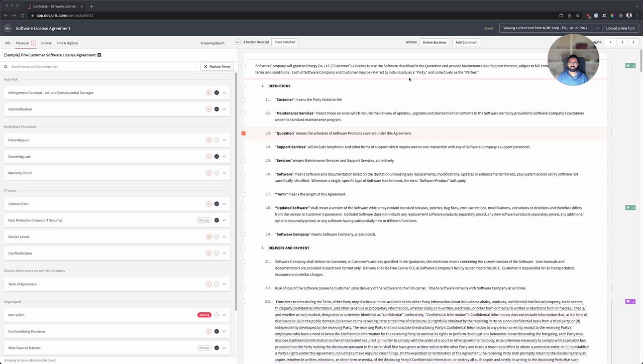Toggle the Warranty Period resolved checkmark
The width and height of the screenshot is (643, 364).
[217, 173]
